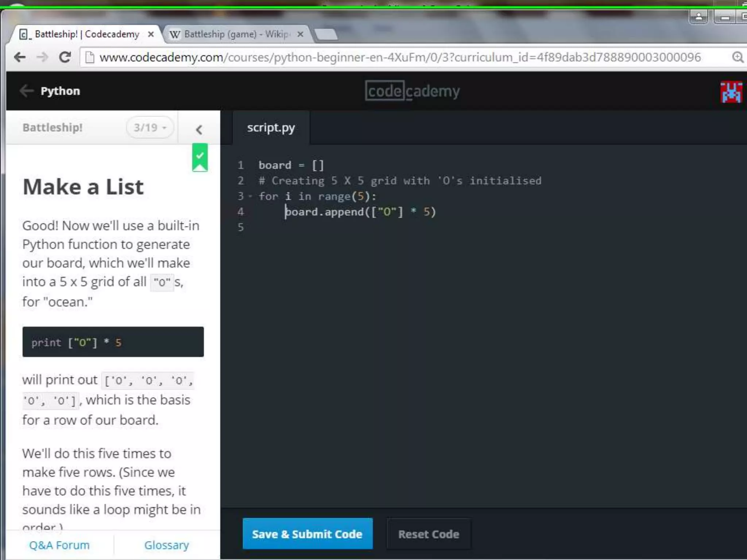This screenshot has height=560, width=747.
Task: Click the browser back arrow button
Action: pyautogui.click(x=20, y=57)
